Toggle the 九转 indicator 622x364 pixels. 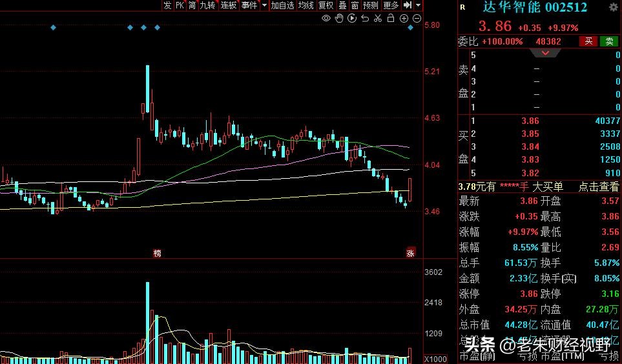coord(207,5)
